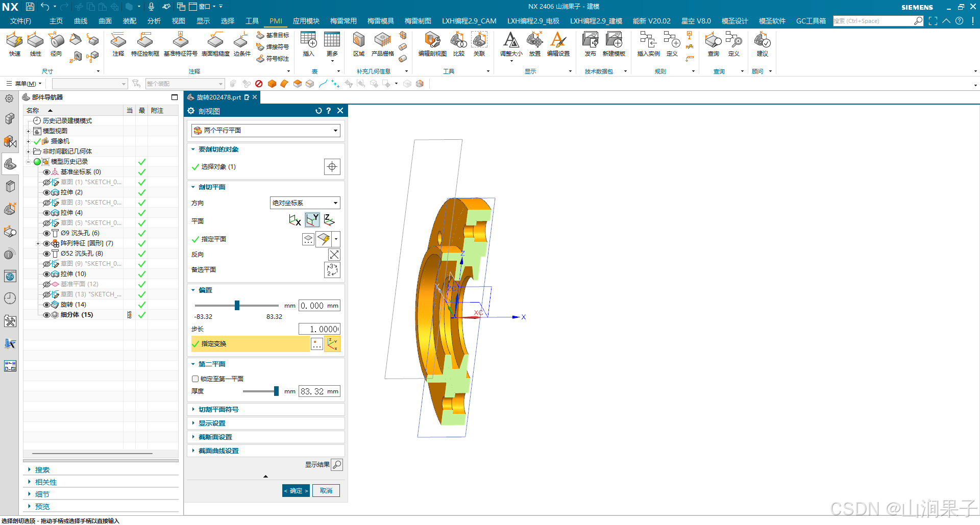
Task: Open the 文件(F) menu
Action: click(x=20, y=21)
